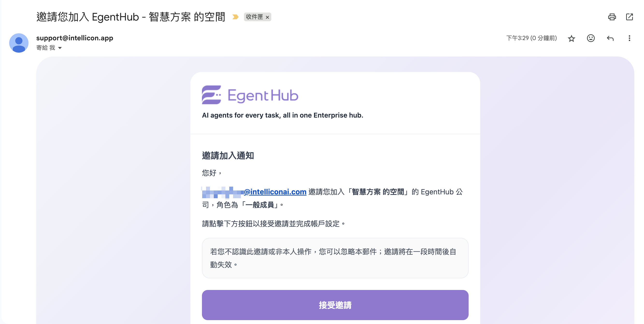Reply to the email
The image size is (644, 324).
[x=610, y=38]
